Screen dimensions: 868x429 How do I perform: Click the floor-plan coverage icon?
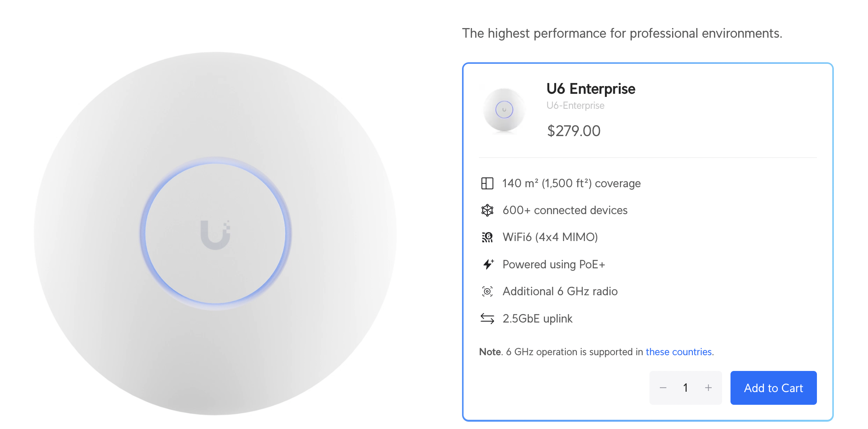click(x=487, y=183)
